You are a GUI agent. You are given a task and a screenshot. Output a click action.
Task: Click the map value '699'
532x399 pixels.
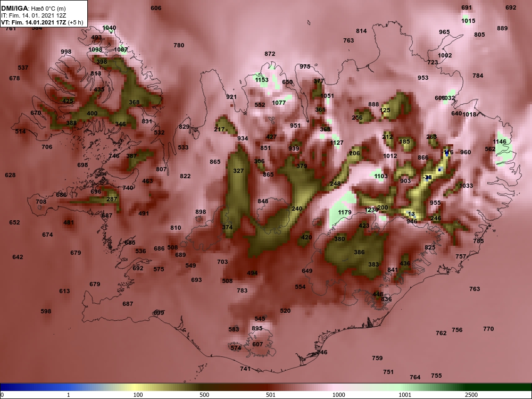[159, 312]
